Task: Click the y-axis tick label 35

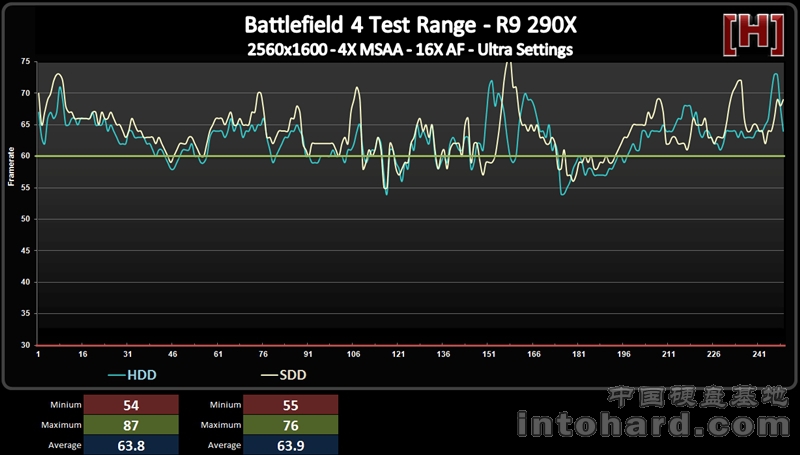Action: (x=26, y=314)
